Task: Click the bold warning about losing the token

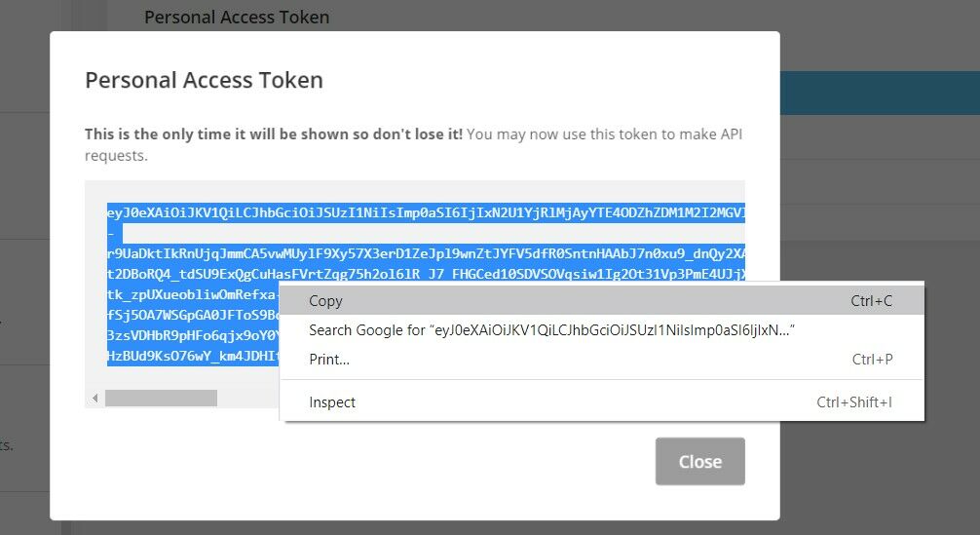Action: [274, 134]
